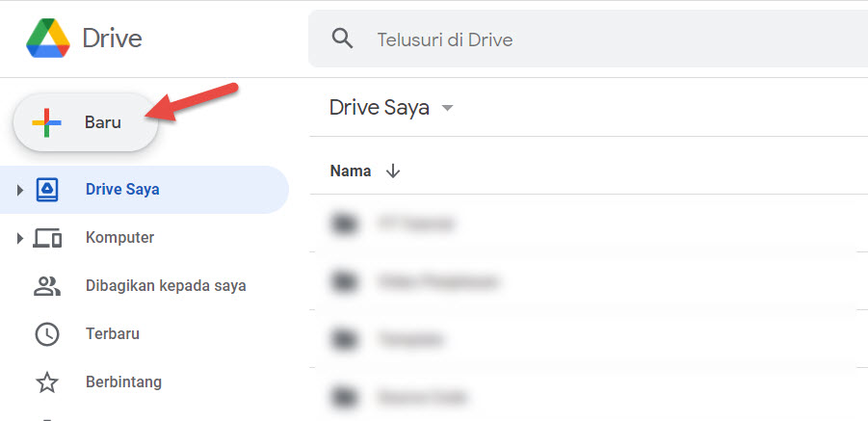Click the first blurred folder's icon

pos(341,224)
